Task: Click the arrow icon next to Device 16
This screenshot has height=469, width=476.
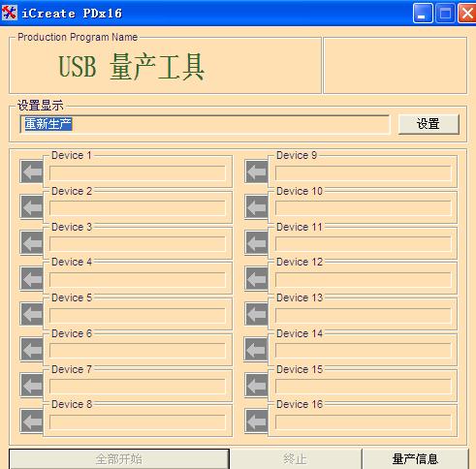Action: click(x=257, y=421)
